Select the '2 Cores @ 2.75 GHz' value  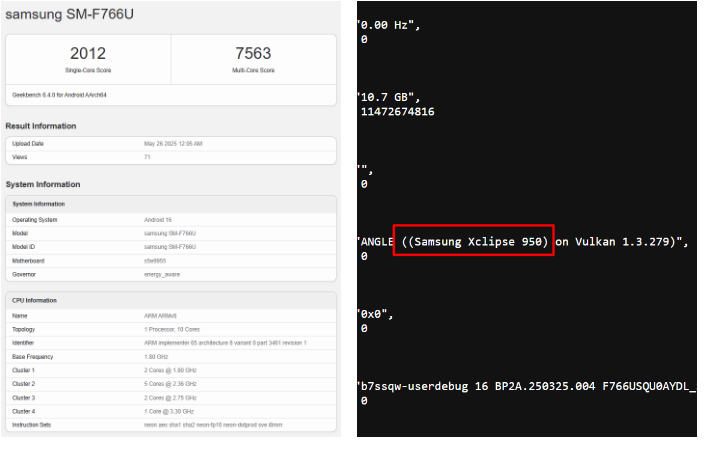click(170, 398)
